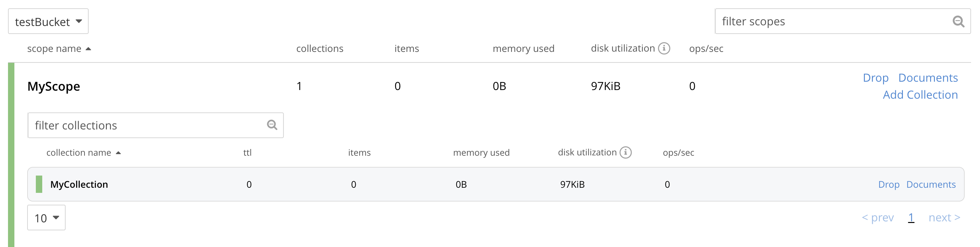Drop the MyScope scope
Image resolution: width=980 pixels, height=247 pixels.
pyautogui.click(x=875, y=78)
